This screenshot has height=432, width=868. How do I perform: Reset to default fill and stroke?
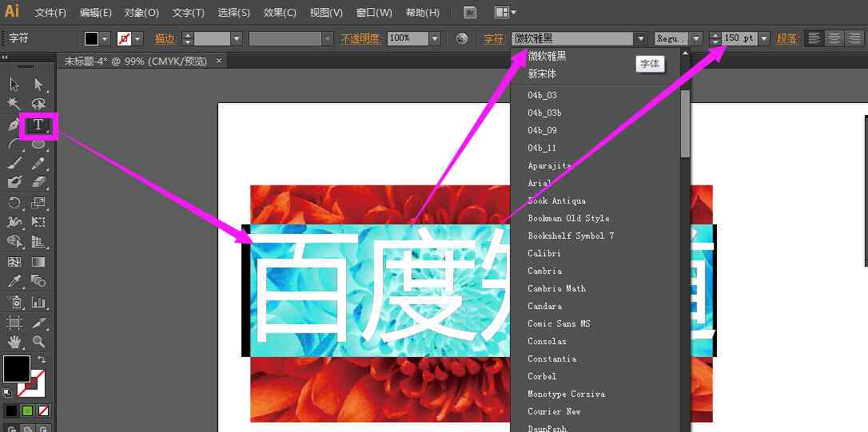pyautogui.click(x=6, y=393)
